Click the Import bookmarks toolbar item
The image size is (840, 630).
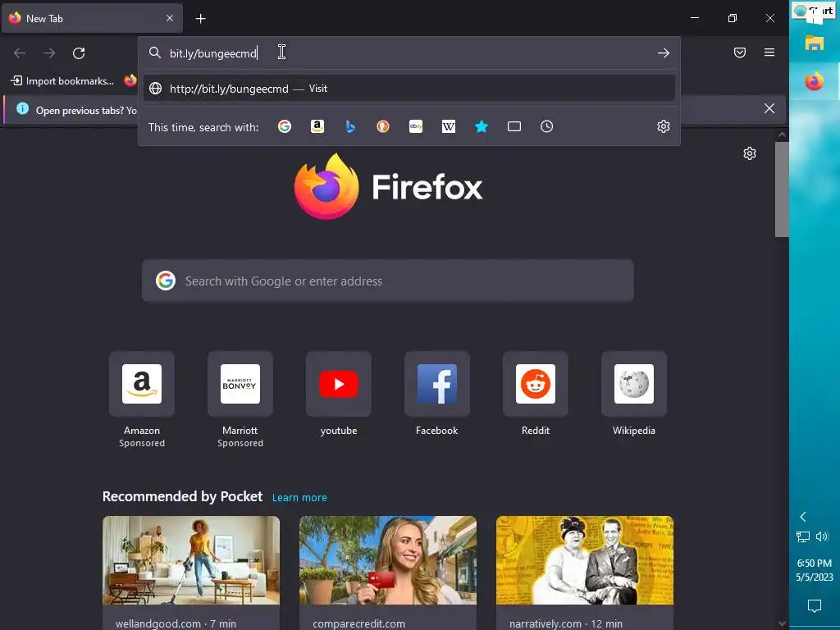62,81
